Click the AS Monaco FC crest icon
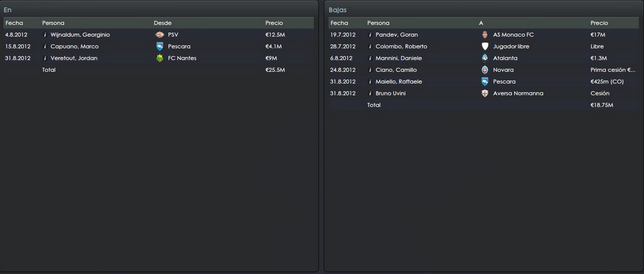The image size is (644, 274). tap(485, 35)
